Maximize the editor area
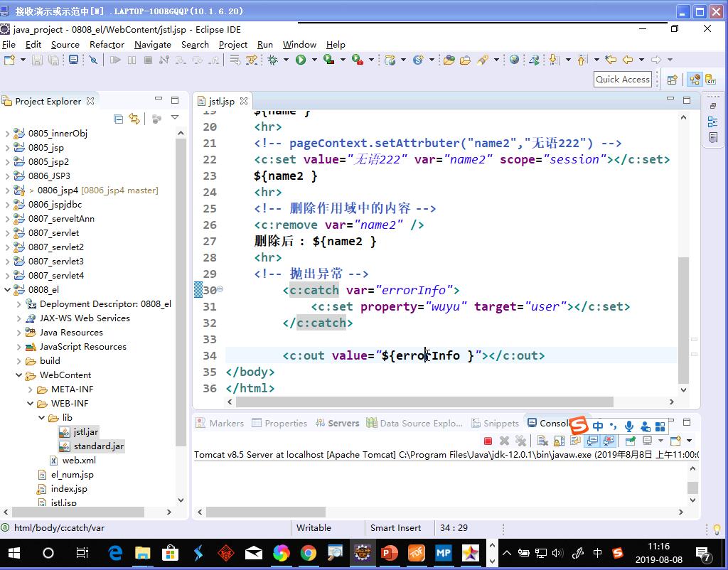Screen dimensions: 728x570 point(687,100)
